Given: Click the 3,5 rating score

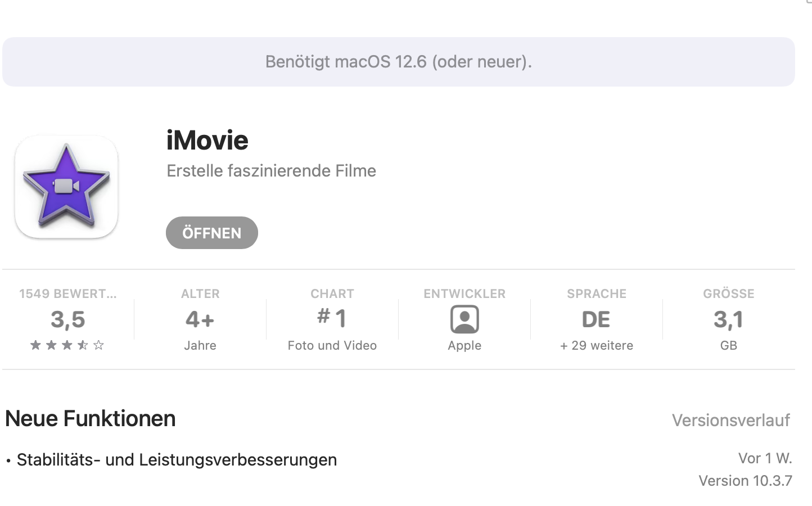Looking at the screenshot, I should (67, 319).
